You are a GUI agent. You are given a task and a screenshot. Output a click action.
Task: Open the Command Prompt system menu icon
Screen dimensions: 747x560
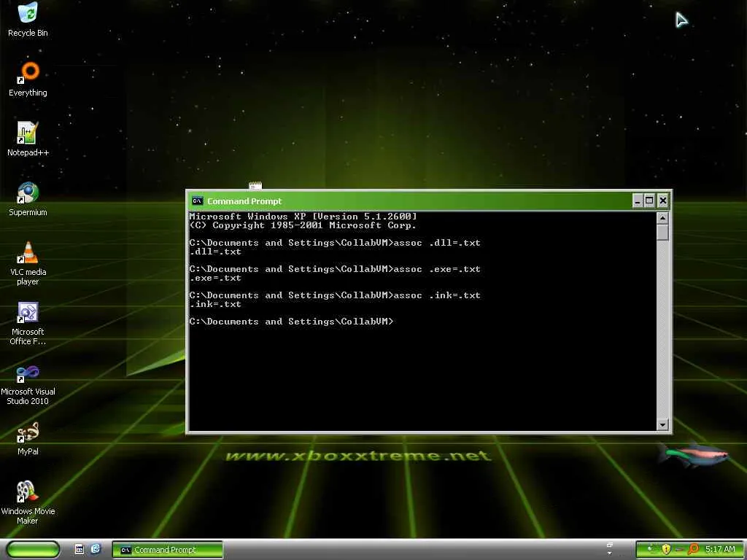197,201
